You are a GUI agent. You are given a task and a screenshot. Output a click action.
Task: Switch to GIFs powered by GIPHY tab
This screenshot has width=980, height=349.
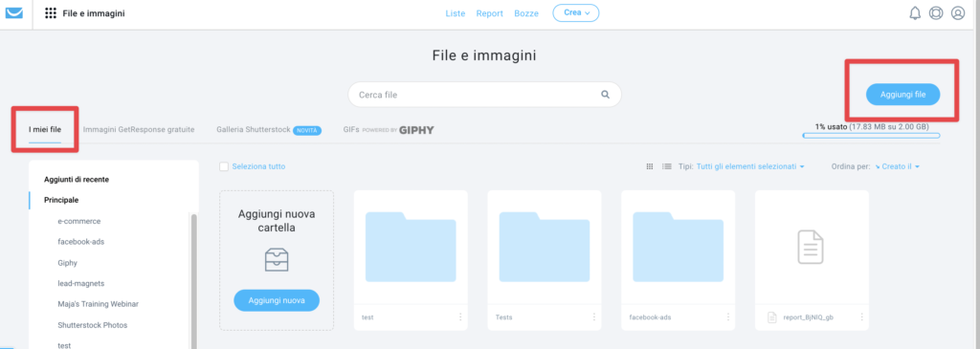pos(389,130)
